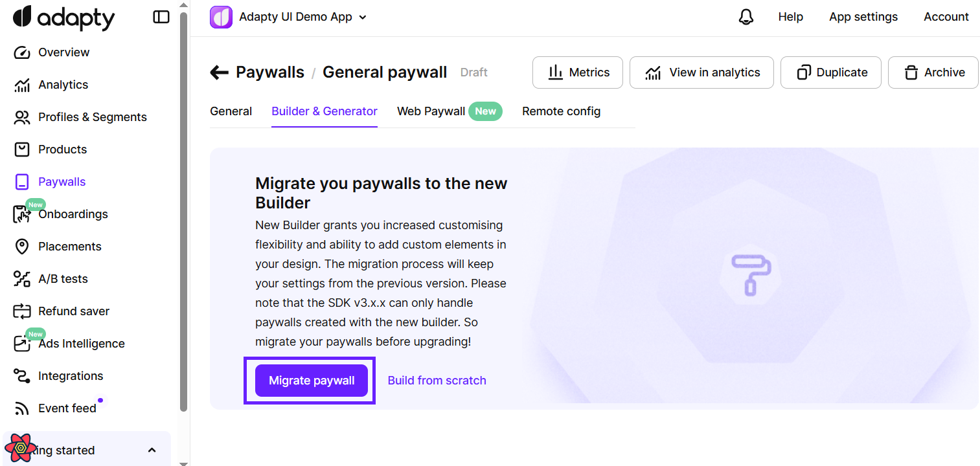This screenshot has width=980, height=466.
Task: Open the Adapty UI Demo App switcher
Action: 288,16
